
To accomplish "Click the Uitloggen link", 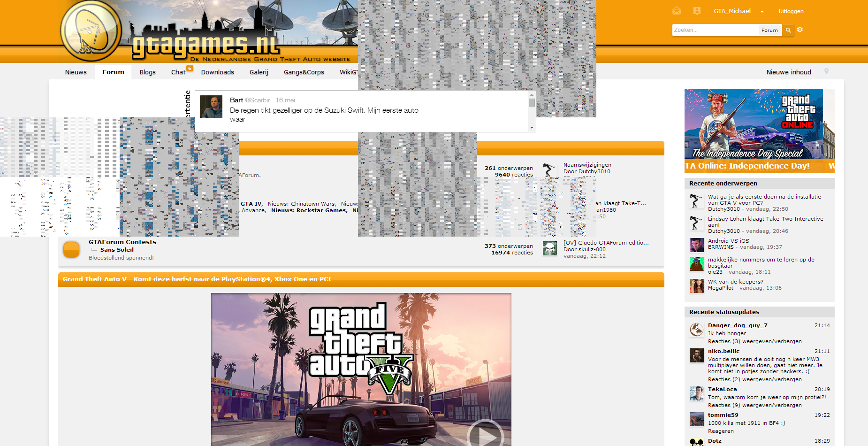I will point(791,11).
